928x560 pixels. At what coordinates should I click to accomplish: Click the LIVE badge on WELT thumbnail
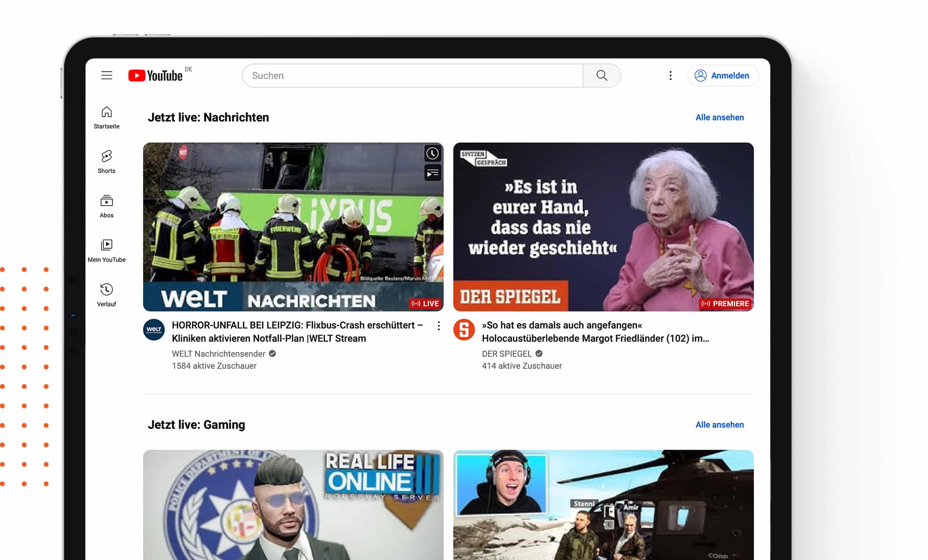pos(425,304)
